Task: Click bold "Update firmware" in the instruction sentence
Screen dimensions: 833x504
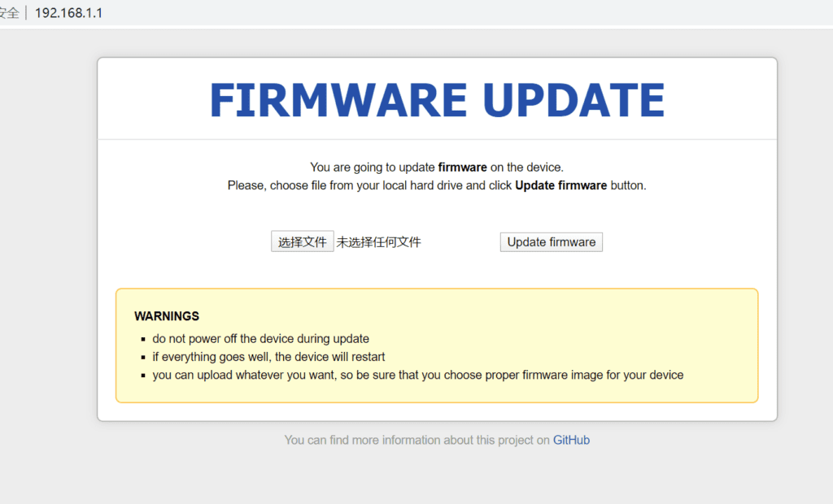Action: click(560, 185)
